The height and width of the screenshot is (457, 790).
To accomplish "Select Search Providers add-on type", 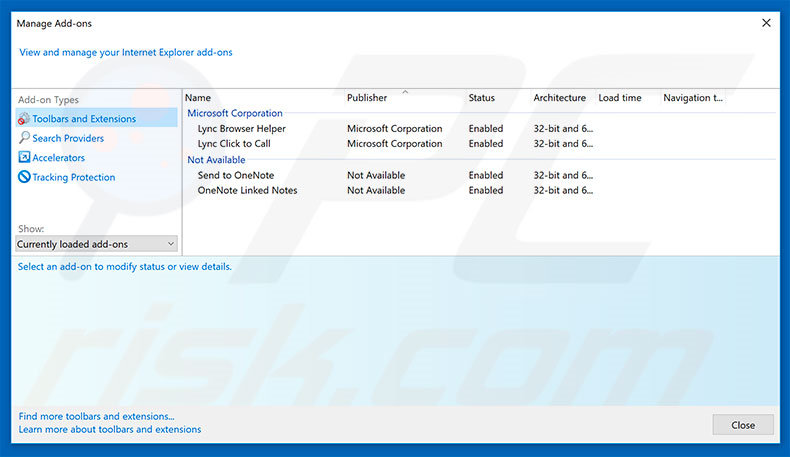I will pos(68,138).
